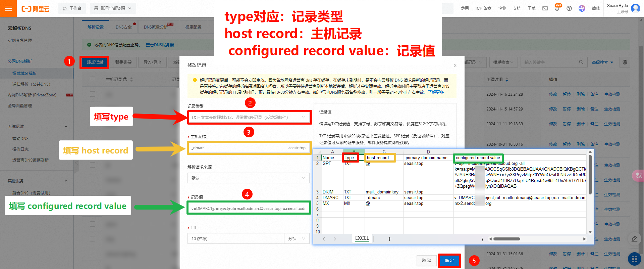Screen dimensions: 644x269
Task: Open the Cloud Shell terminal icon
Action: [x=545, y=8]
